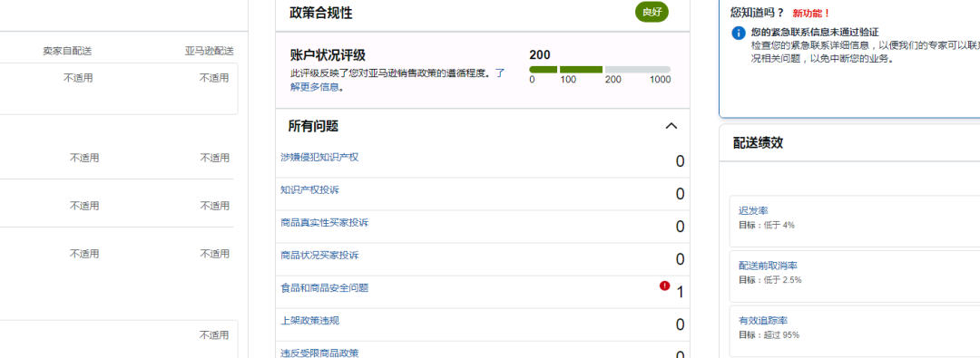Screen dimensions: 980x358
Task: Click the 您知道吗？ heading
Action: click(x=757, y=12)
